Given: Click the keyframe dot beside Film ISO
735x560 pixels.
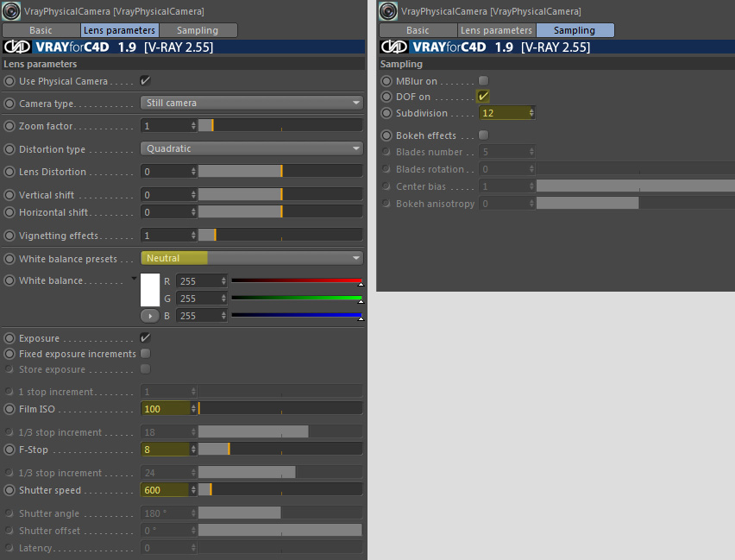Looking at the screenshot, I should [x=9, y=409].
